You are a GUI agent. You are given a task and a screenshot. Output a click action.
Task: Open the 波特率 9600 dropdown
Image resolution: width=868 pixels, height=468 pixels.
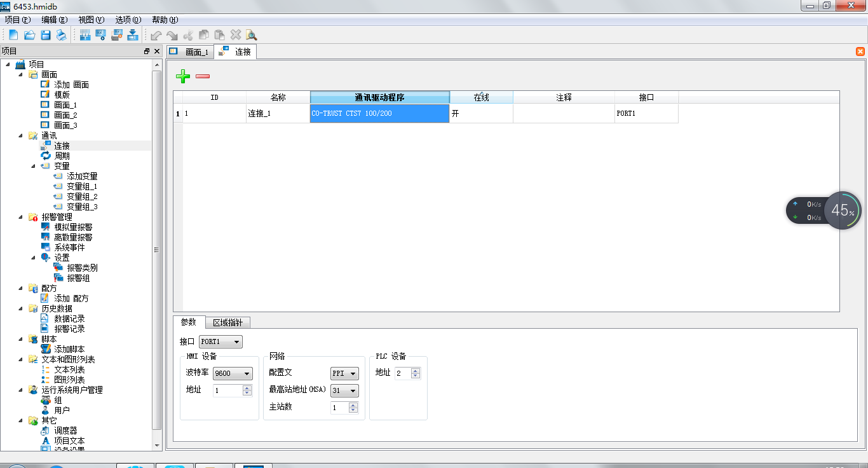(233, 373)
